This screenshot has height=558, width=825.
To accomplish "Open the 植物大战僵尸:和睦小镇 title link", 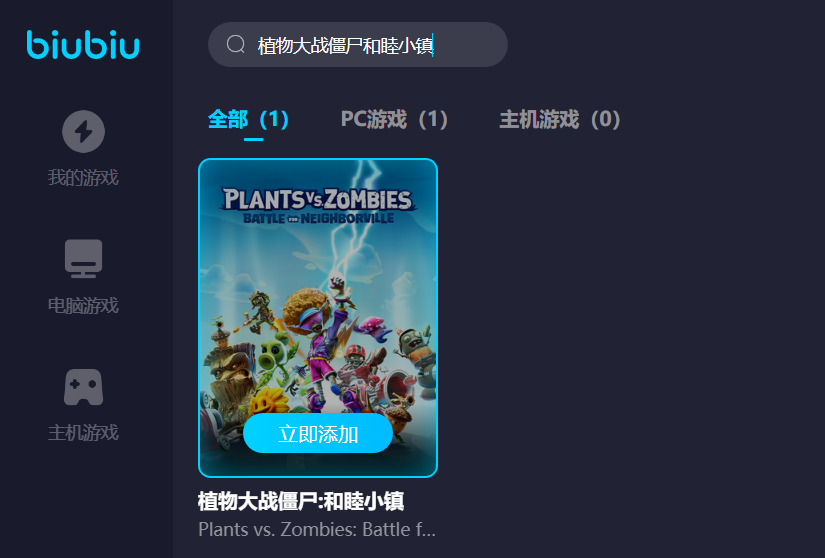I will click(301, 501).
